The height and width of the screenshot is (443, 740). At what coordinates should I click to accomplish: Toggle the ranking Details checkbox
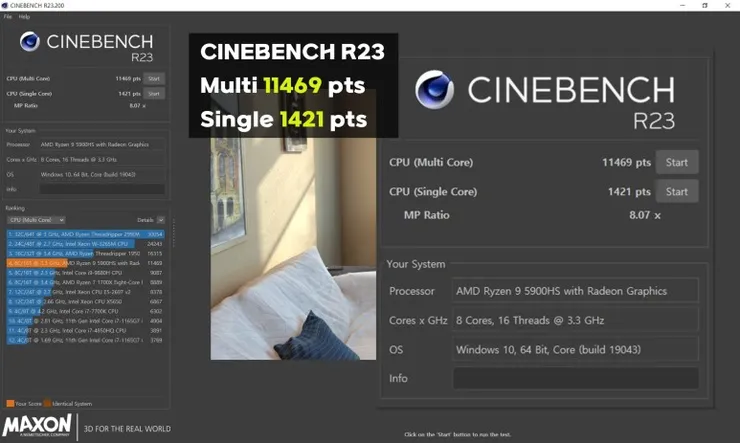coord(161,220)
